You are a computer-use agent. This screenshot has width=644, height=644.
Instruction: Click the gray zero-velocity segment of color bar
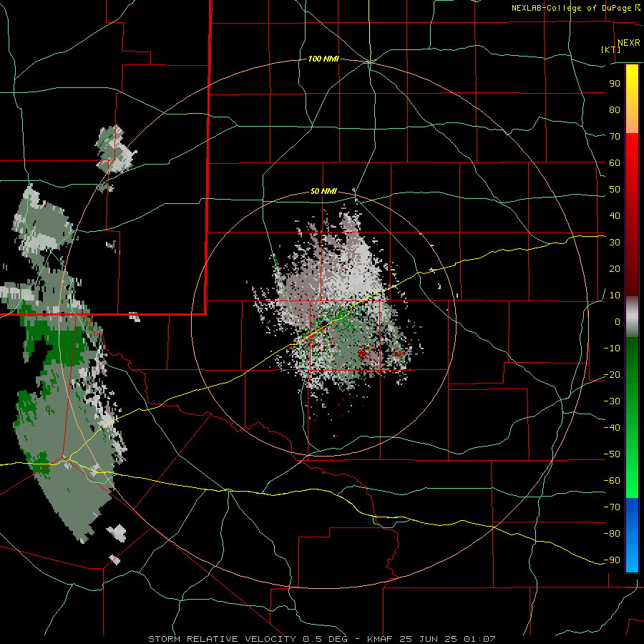click(632, 317)
